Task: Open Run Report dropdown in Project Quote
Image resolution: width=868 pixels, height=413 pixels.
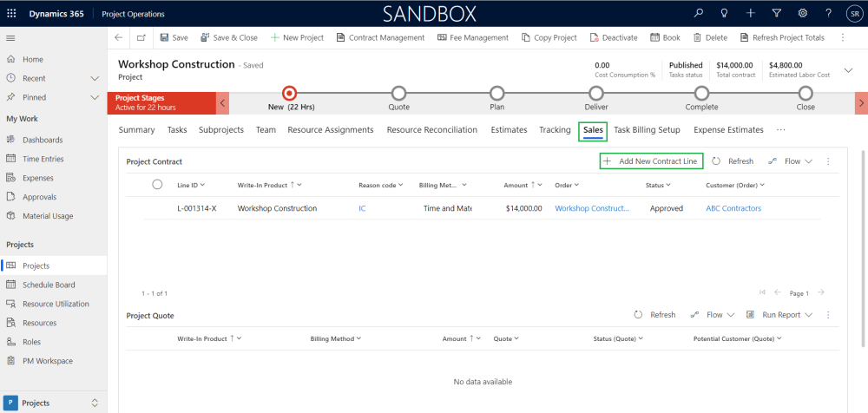Action: [x=779, y=314]
